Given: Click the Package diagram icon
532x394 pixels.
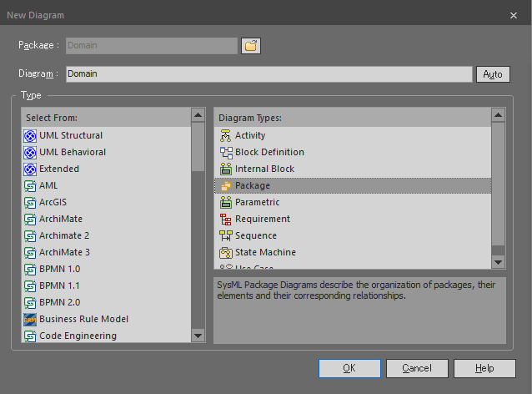Looking at the screenshot, I should [226, 186].
